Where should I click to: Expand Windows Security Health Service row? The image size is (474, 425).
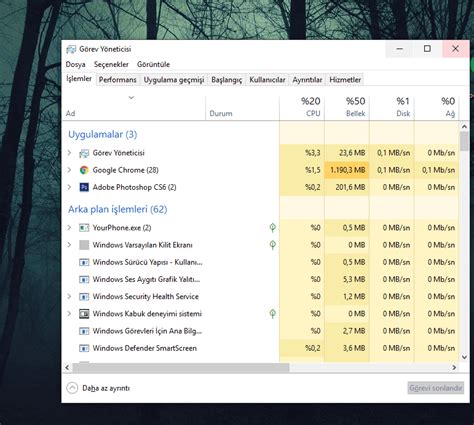point(69,296)
